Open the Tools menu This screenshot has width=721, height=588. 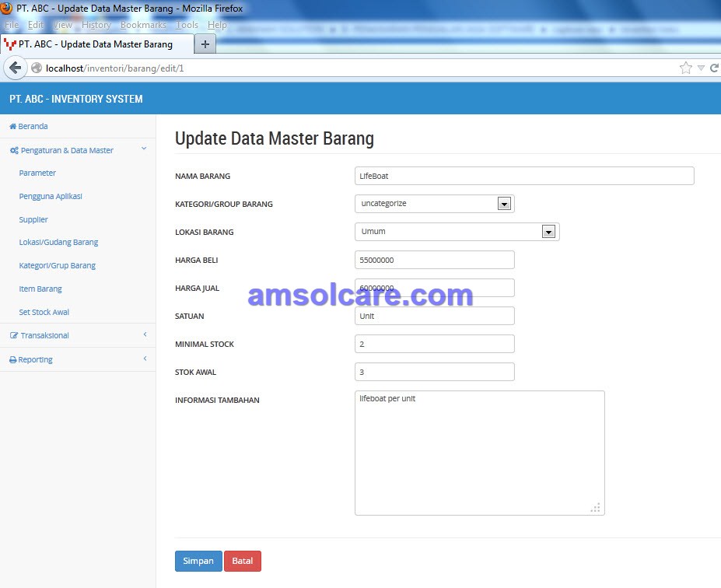[187, 25]
